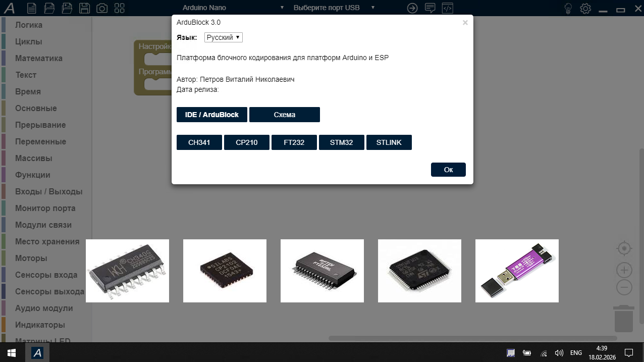The height and width of the screenshot is (362, 644).
Task: Click the trash bin icon
Action: [624, 318]
